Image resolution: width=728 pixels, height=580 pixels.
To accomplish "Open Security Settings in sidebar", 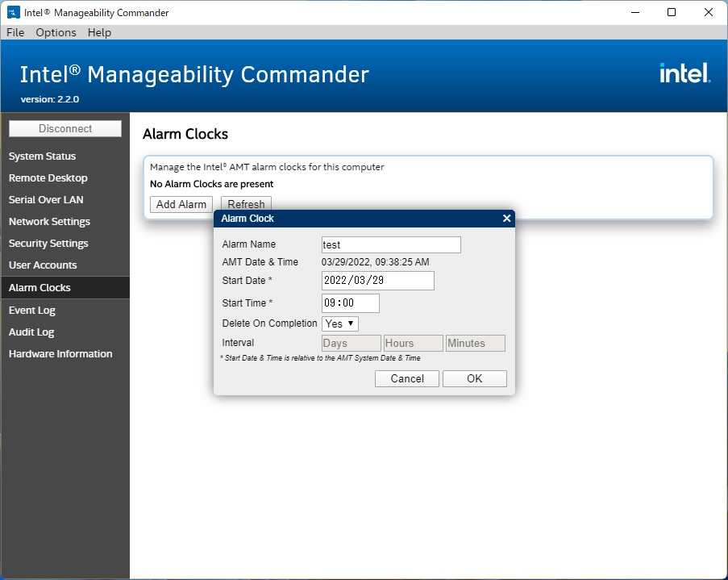I will coord(48,244).
